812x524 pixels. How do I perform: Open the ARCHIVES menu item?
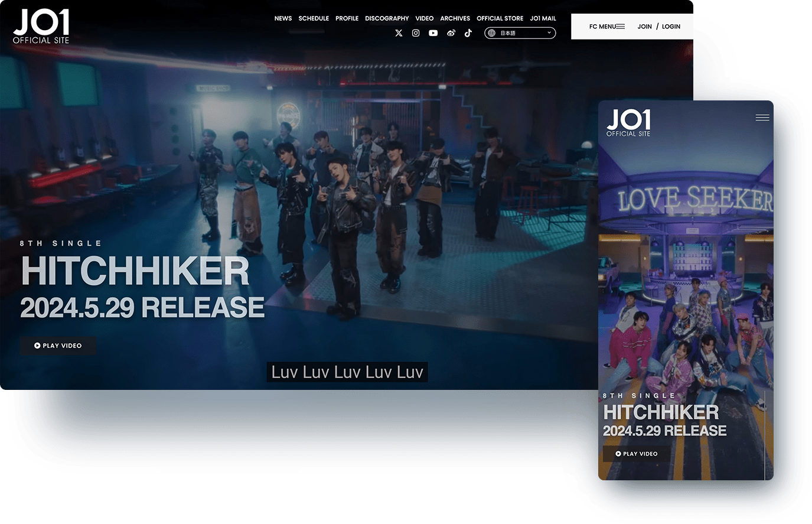tap(455, 18)
